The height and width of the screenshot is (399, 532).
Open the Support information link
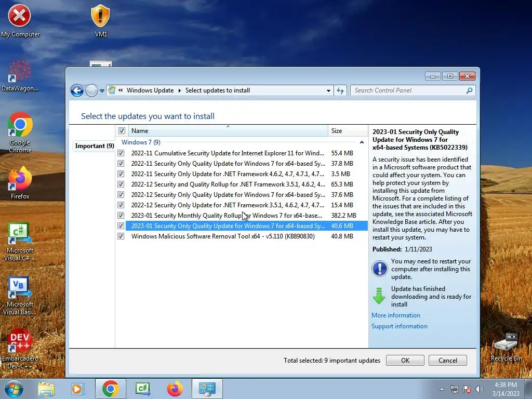pyautogui.click(x=400, y=326)
